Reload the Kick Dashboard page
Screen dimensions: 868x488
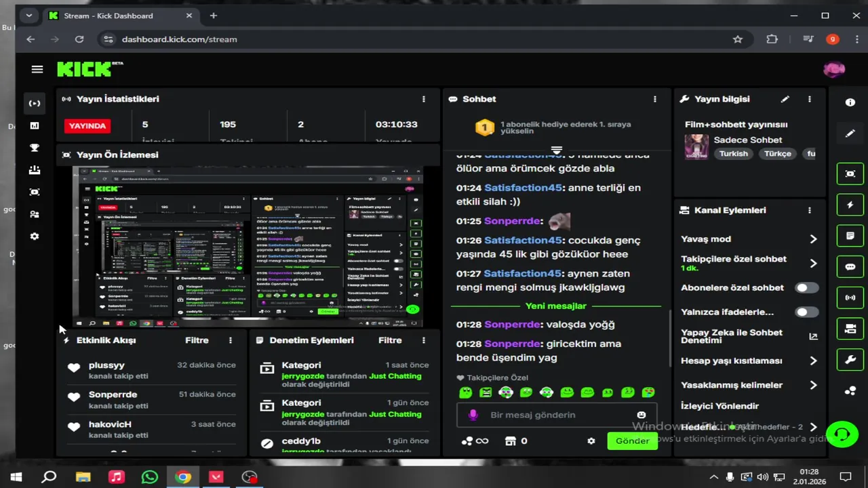[79, 39]
